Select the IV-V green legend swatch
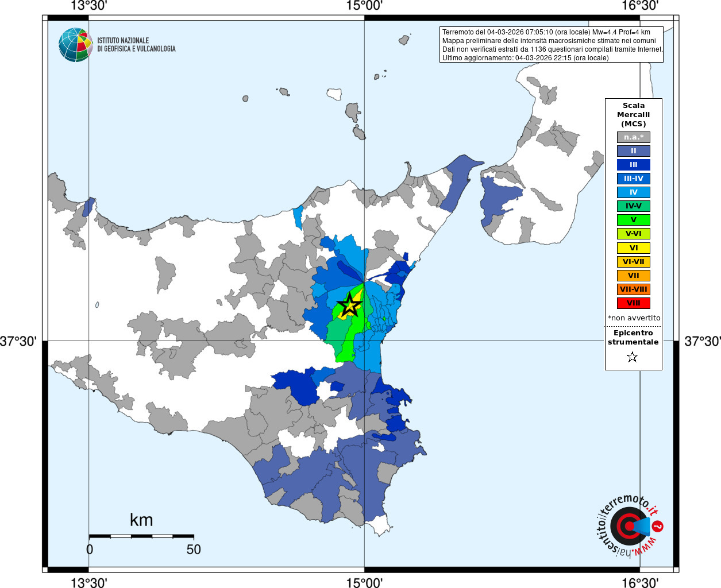Viewport: 721px width, 588px height. pos(634,206)
